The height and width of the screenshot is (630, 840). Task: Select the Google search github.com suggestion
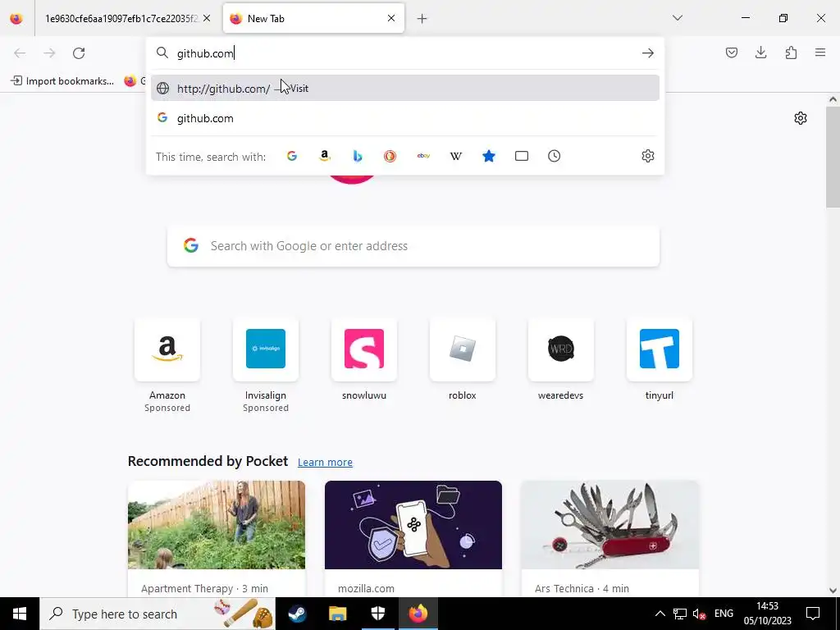pyautogui.click(x=405, y=118)
